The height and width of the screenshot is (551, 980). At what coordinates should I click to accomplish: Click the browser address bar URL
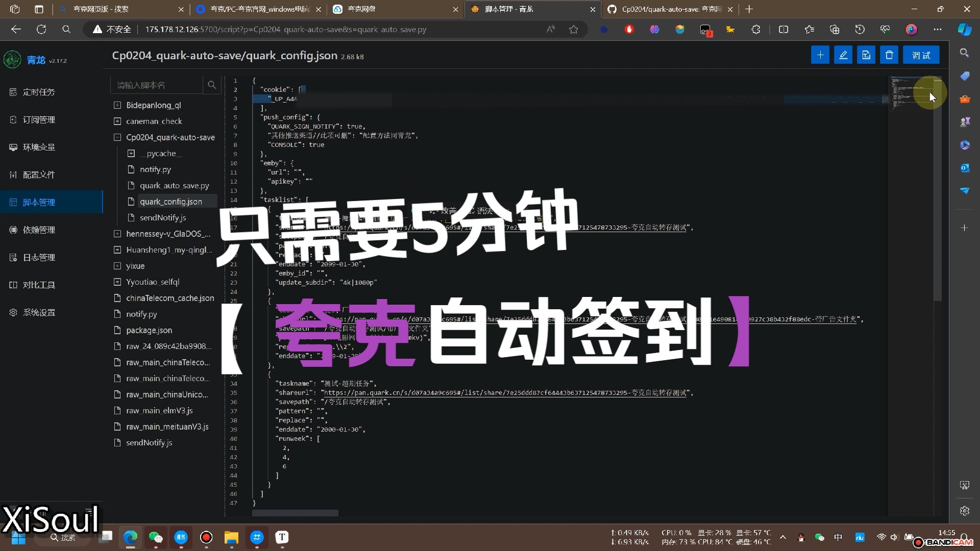point(286,30)
